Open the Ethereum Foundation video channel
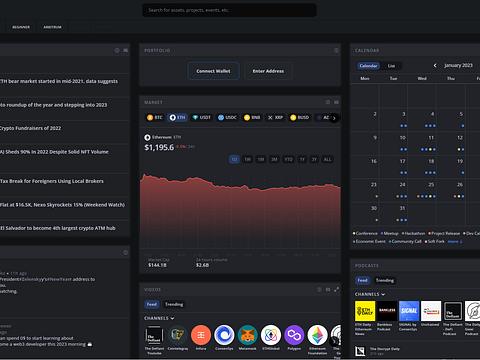480x360 pixels. (317, 339)
